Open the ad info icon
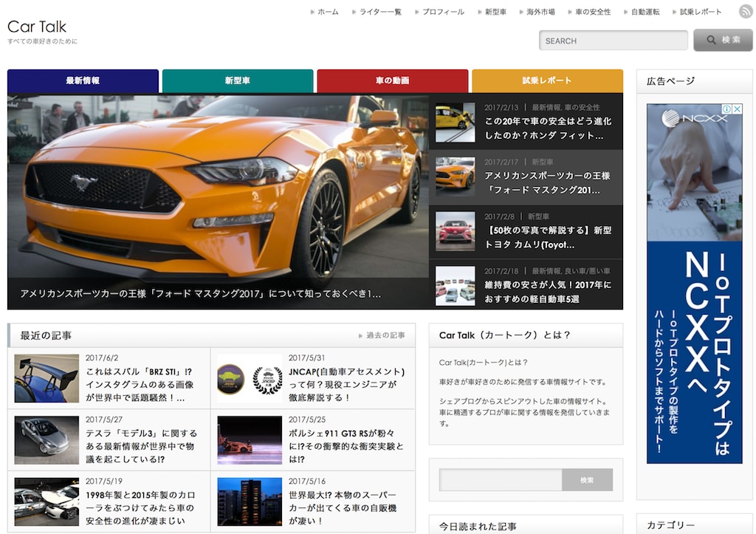The image size is (756, 534). (726, 109)
